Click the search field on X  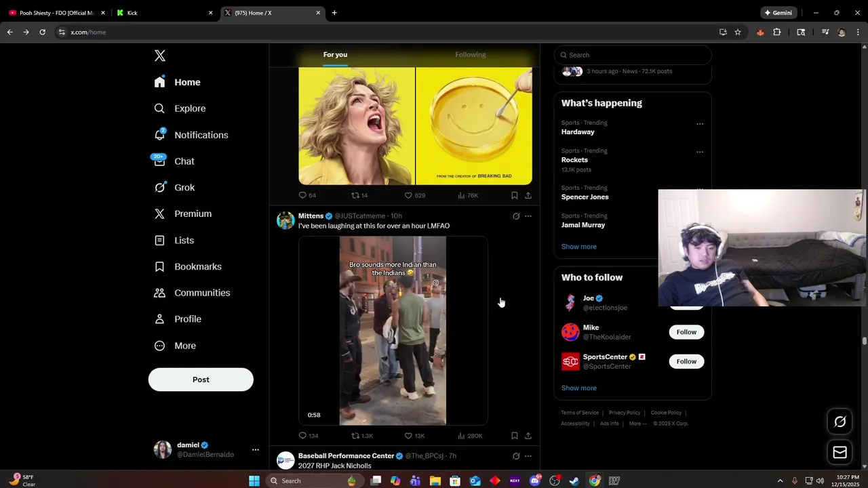(633, 55)
